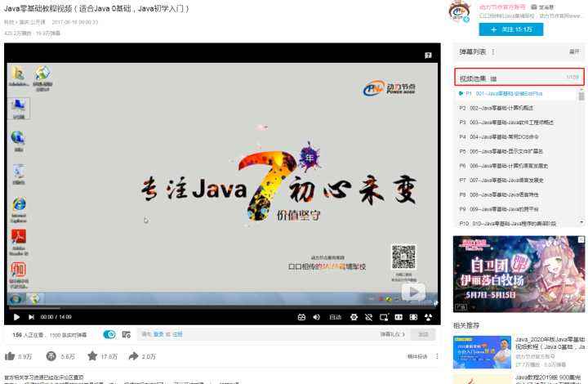
Task: Enable picture-in-picture mode icon
Action: 384,317
